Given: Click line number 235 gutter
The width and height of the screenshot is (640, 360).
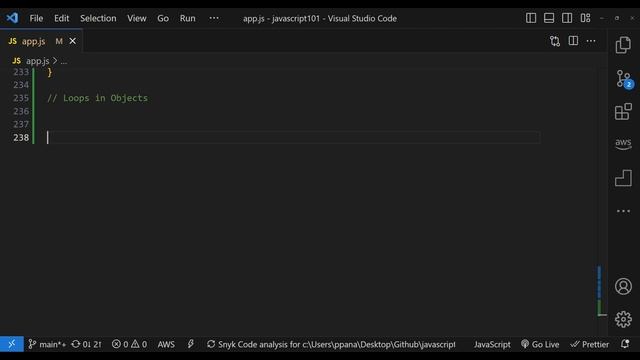Looking at the screenshot, I should (x=21, y=98).
